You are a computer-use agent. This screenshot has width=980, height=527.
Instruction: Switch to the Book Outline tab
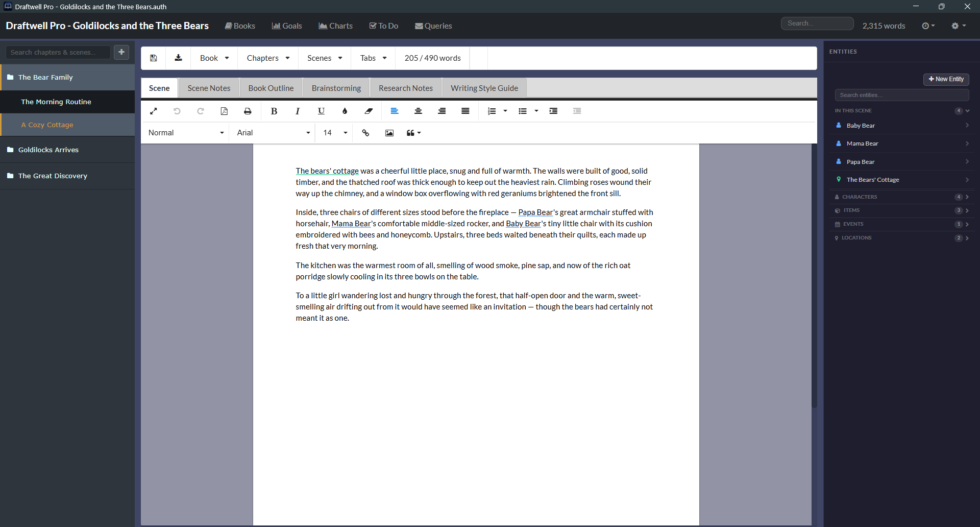point(271,88)
